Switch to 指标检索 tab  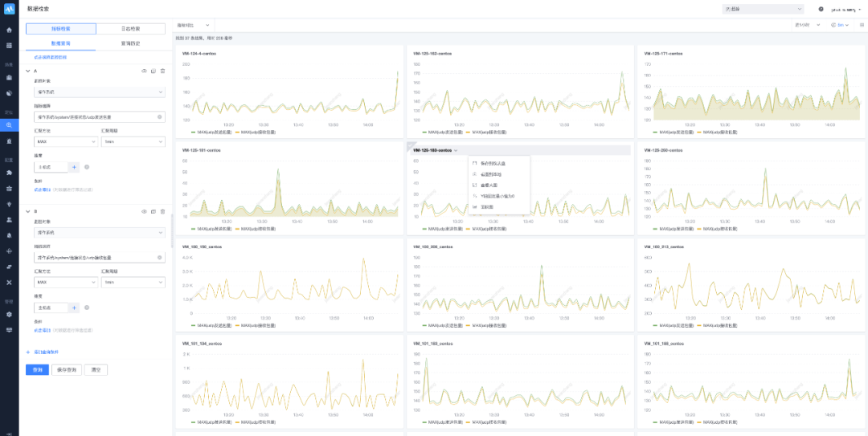pyautogui.click(x=61, y=29)
